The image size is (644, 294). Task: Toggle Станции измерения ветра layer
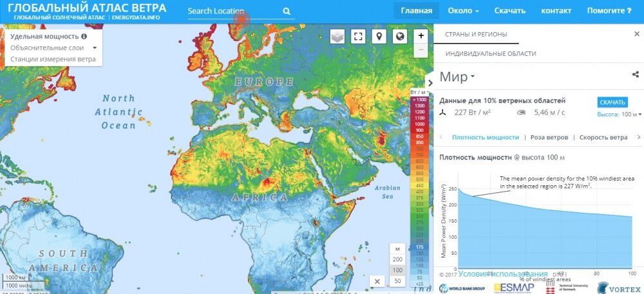[x=53, y=59]
